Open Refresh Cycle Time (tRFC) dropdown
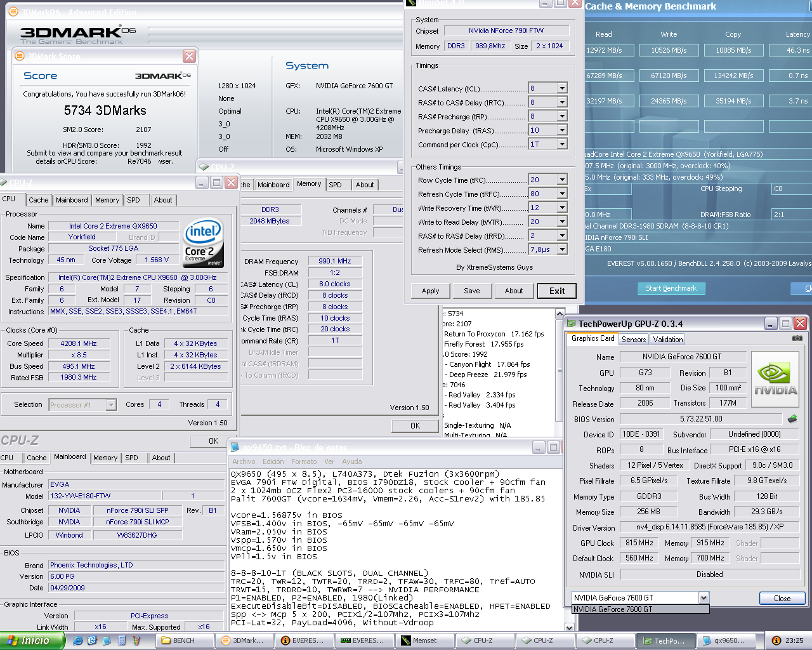 coord(562,194)
